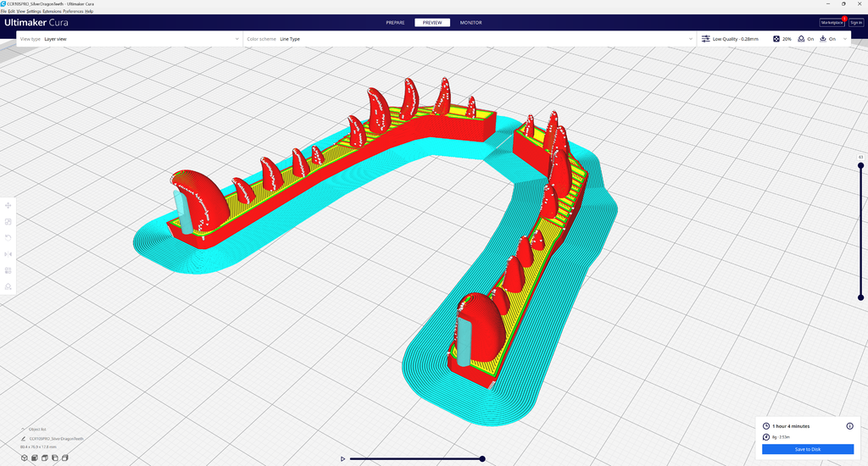868x466 pixels.
Task: Select CCR10SPRO_SilverDragonTeeth in object list
Action: [57, 438]
